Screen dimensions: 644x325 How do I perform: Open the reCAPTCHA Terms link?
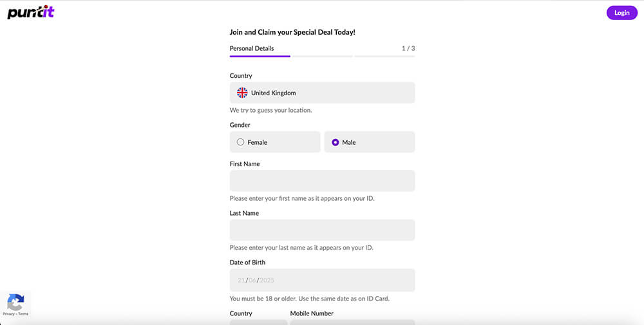23,314
